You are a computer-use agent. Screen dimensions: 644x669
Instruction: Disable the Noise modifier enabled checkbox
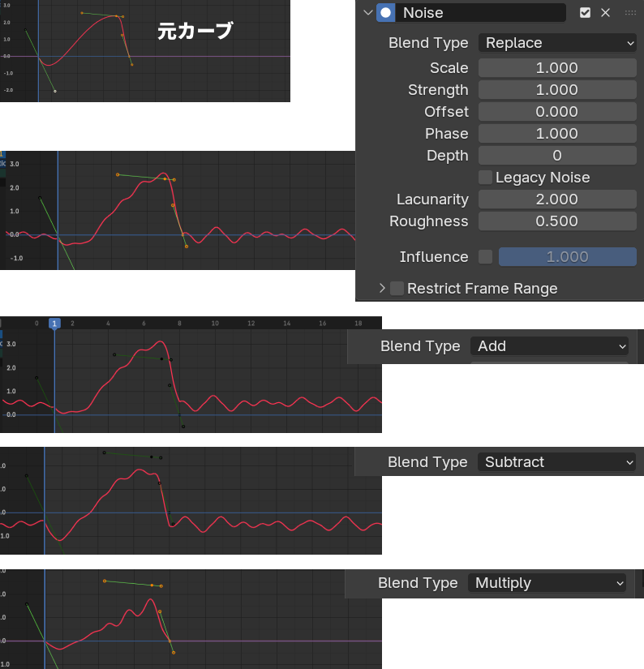click(x=585, y=12)
